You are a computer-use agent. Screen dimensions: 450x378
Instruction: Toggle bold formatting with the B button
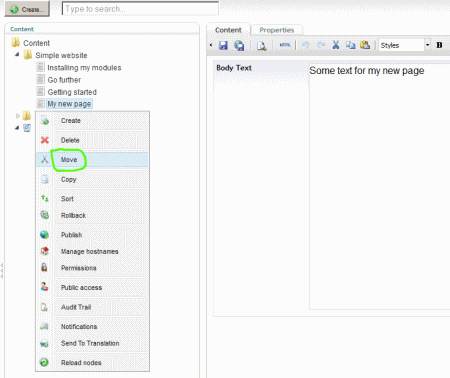439,45
